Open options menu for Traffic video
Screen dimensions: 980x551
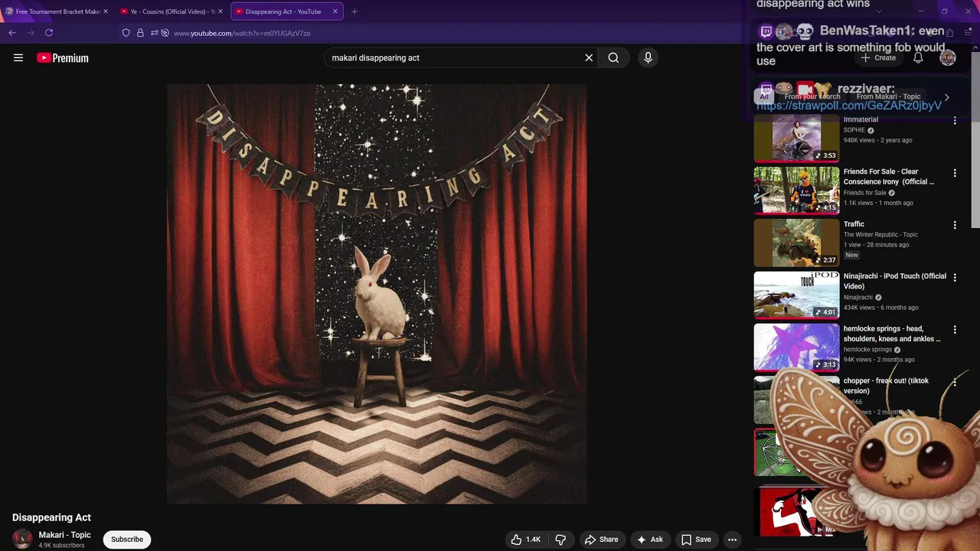955,225
